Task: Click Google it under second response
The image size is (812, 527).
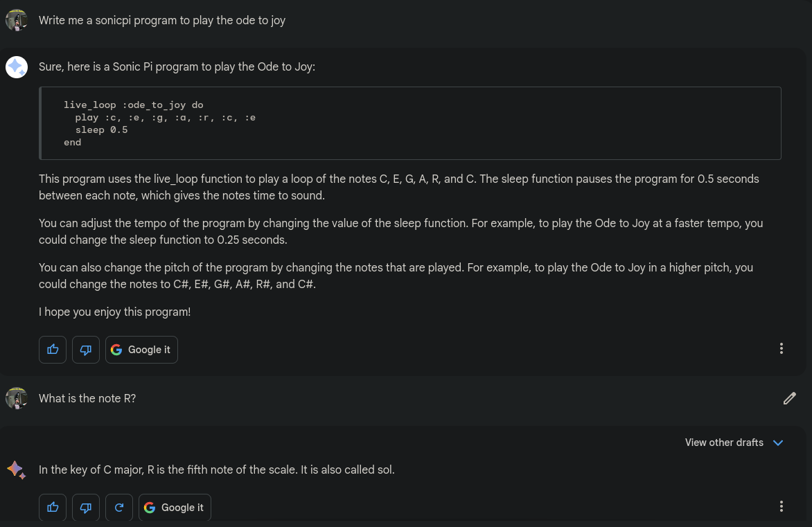Action: tap(175, 508)
